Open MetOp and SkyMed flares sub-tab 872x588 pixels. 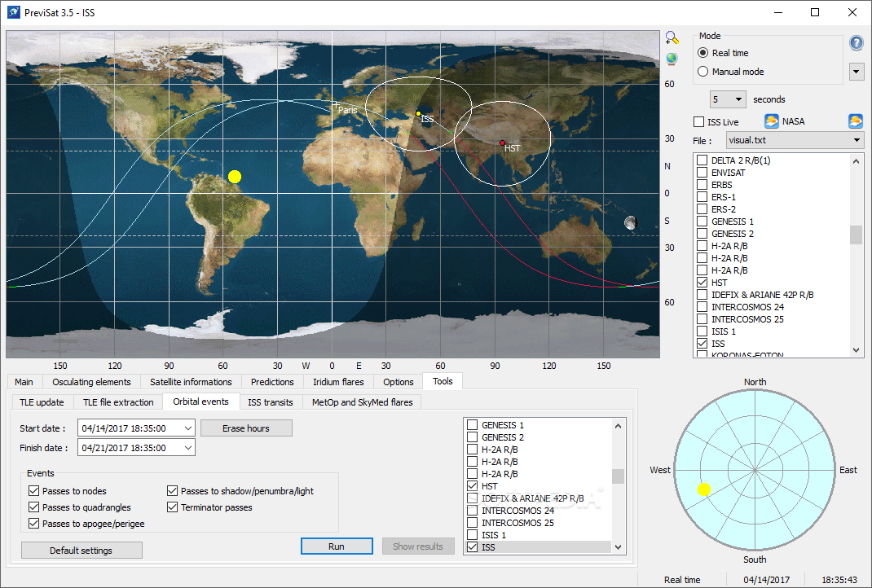coord(362,402)
